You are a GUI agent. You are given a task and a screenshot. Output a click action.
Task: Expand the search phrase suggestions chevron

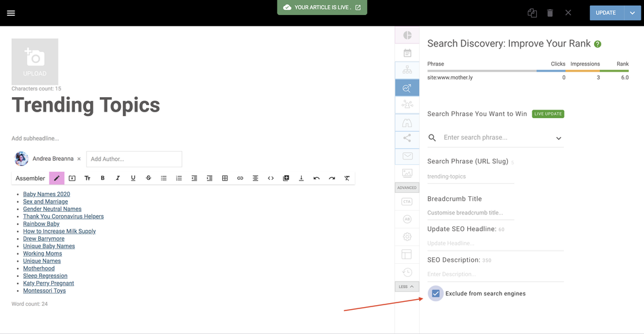click(x=559, y=138)
